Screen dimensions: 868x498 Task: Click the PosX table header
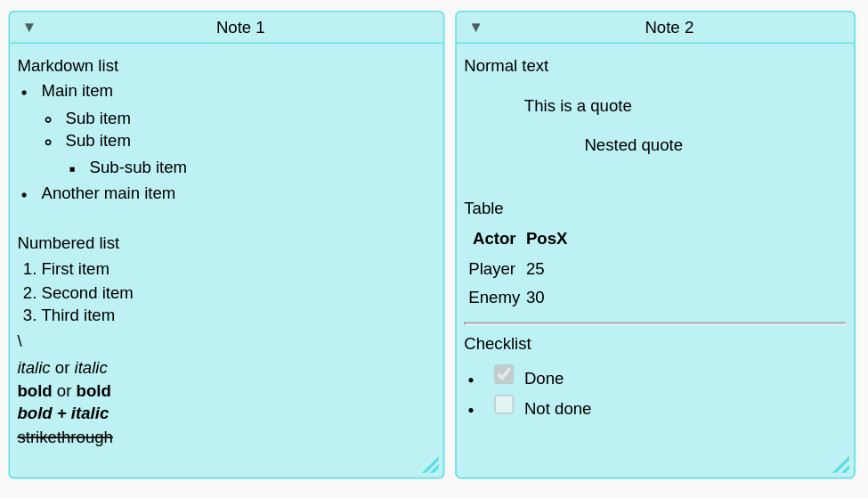pos(547,239)
